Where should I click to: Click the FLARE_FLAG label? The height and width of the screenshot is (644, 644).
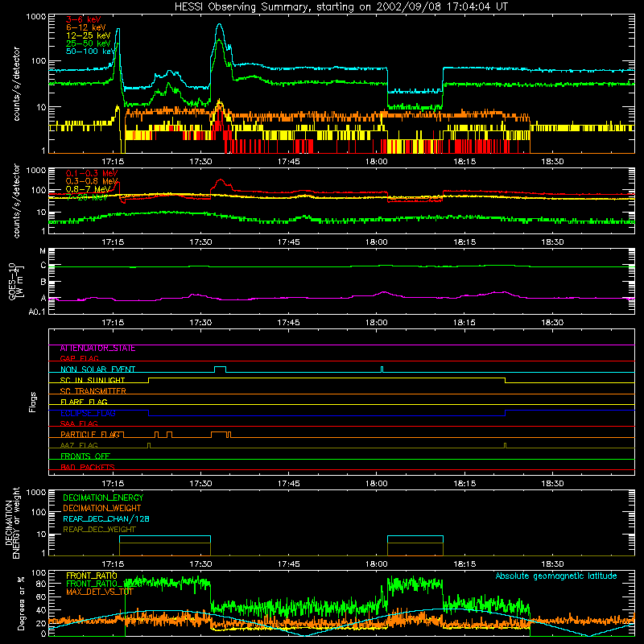84,402
